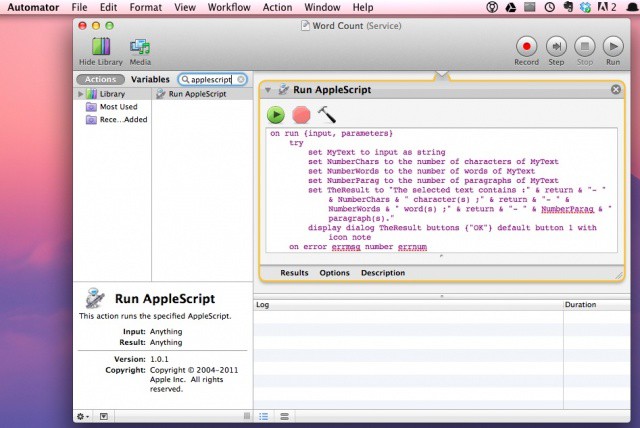Viewport: 640px width, 428px height.
Task: Clear the applescript search field
Action: point(240,79)
